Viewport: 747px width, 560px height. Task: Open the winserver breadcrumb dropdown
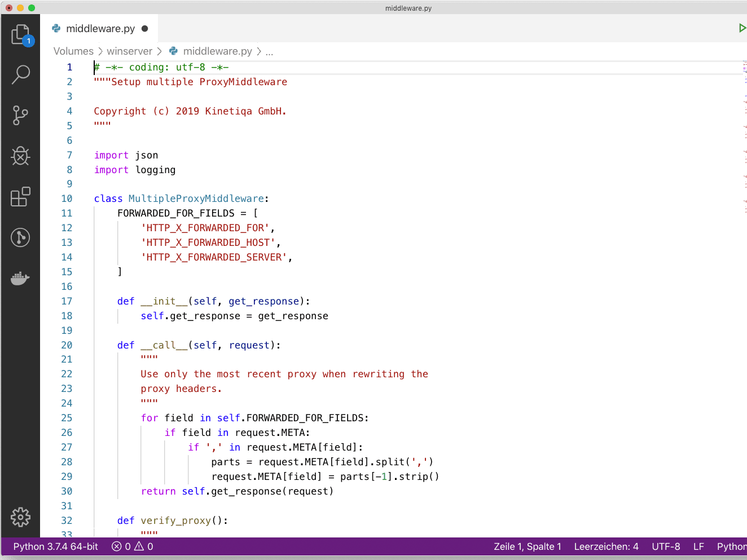click(130, 51)
